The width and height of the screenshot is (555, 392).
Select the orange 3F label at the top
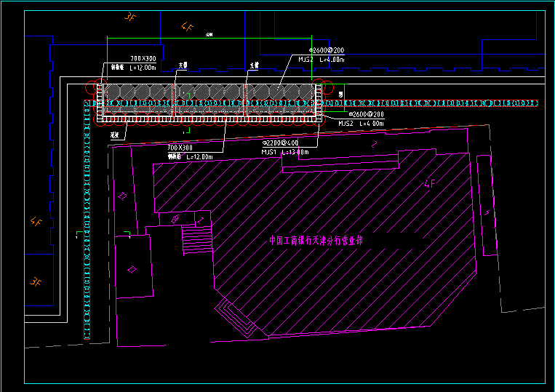130,16
